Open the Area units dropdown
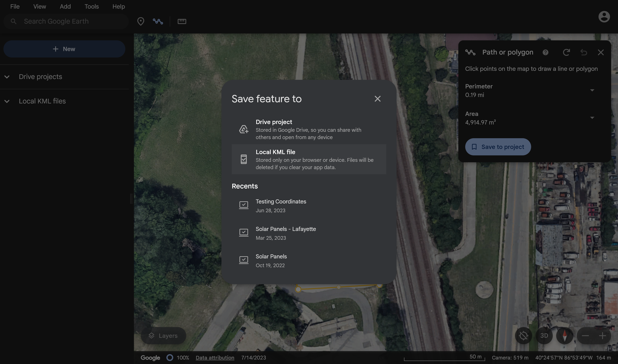Viewport: 618px width, 364px height. [592, 118]
